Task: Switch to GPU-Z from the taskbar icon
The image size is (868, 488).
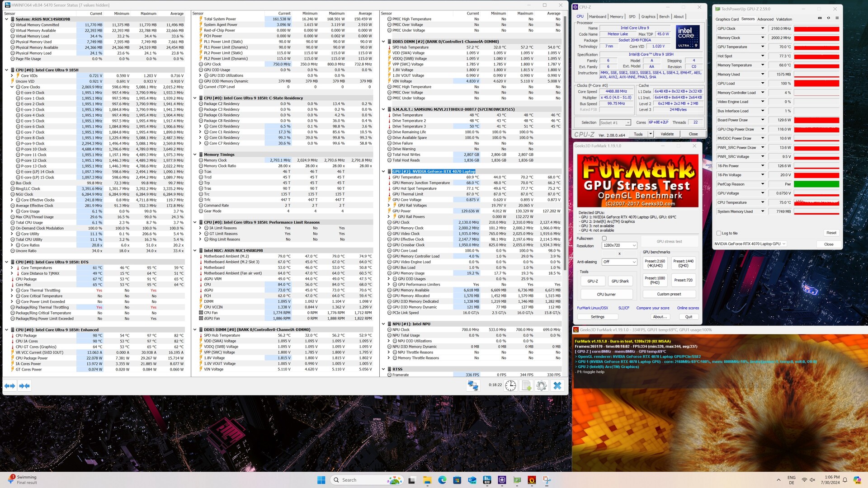Action: [x=517, y=480]
